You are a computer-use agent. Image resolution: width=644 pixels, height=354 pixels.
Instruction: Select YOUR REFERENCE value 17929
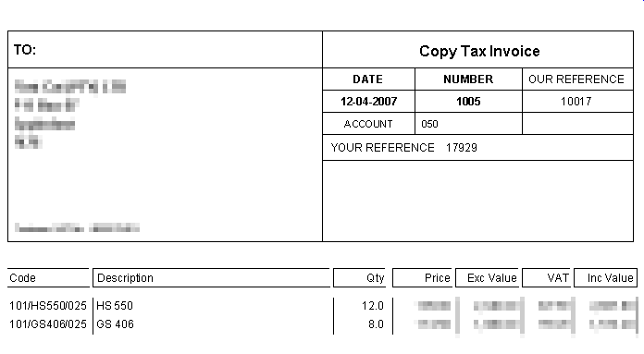[x=462, y=148]
